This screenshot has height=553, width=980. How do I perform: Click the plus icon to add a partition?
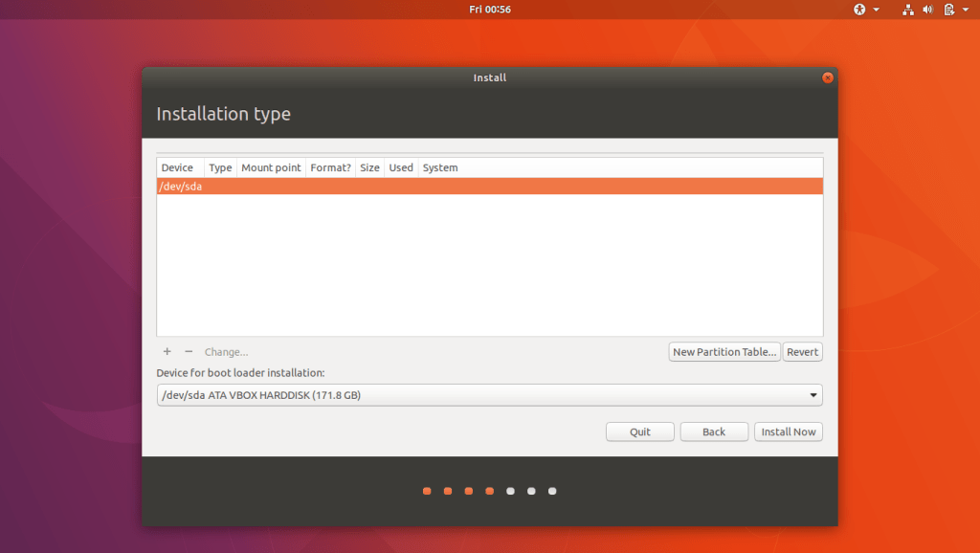tap(167, 352)
